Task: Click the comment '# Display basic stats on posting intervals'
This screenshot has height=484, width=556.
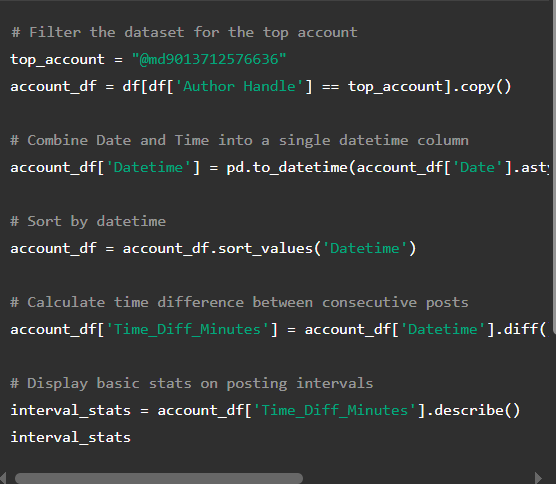Action: pyautogui.click(x=192, y=383)
